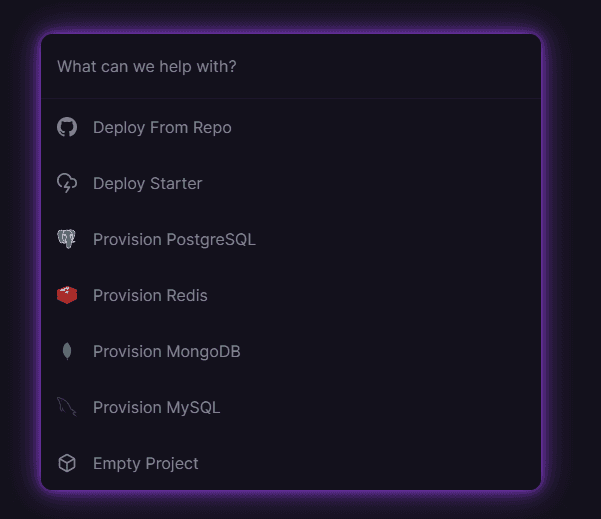The image size is (601, 519).
Task: Choose the Provision Redis entry
Action: point(290,295)
